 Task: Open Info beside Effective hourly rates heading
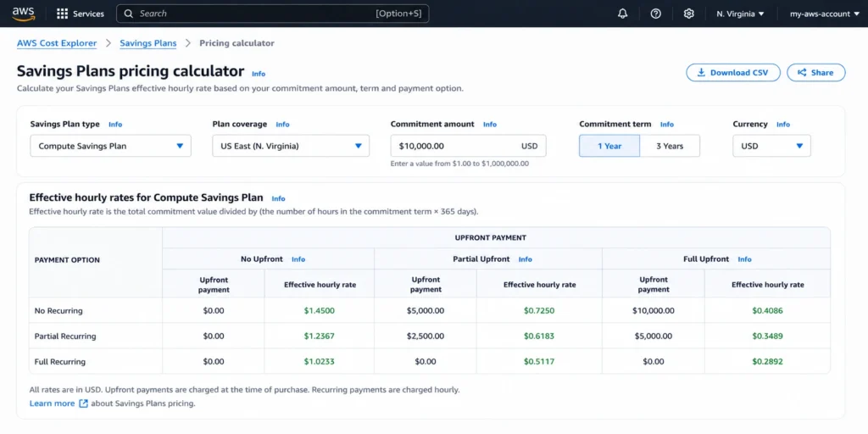coord(278,198)
